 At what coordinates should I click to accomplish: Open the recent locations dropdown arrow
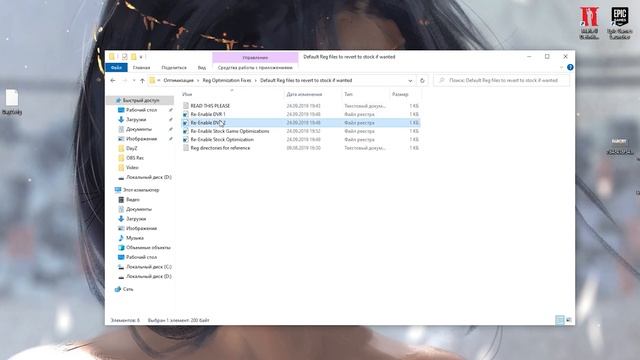134,80
